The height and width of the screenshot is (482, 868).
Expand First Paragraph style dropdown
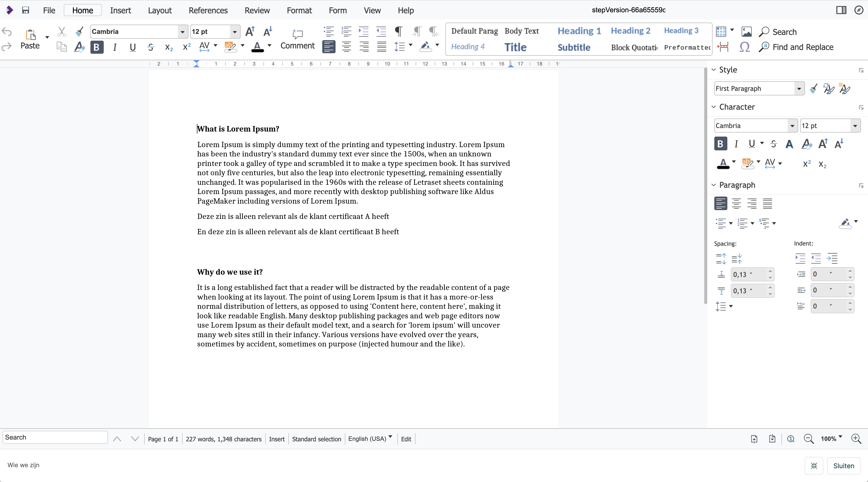(799, 89)
